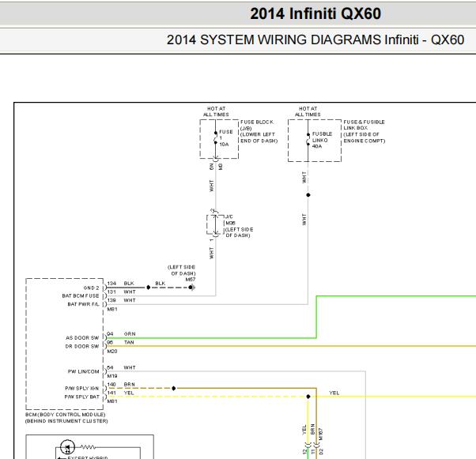The width and height of the screenshot is (476, 459).
Task: Select the splice dot on the yellow wire
Action: coord(308,397)
